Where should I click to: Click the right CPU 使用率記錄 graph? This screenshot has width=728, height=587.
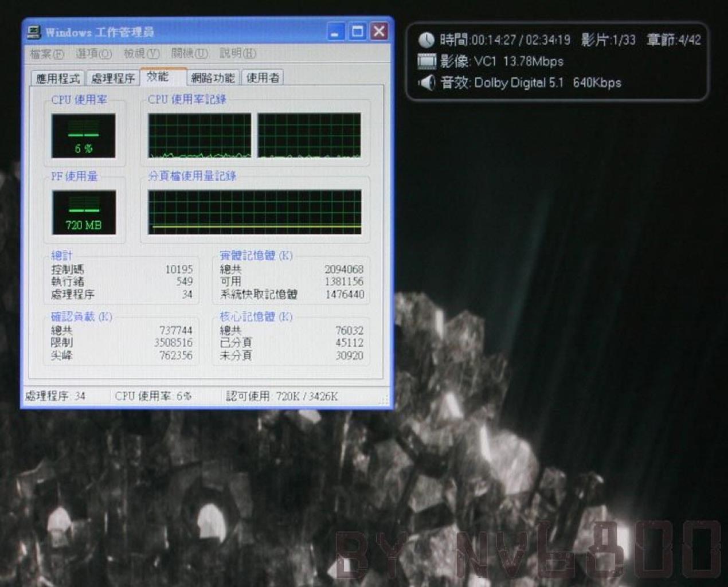click(310, 135)
